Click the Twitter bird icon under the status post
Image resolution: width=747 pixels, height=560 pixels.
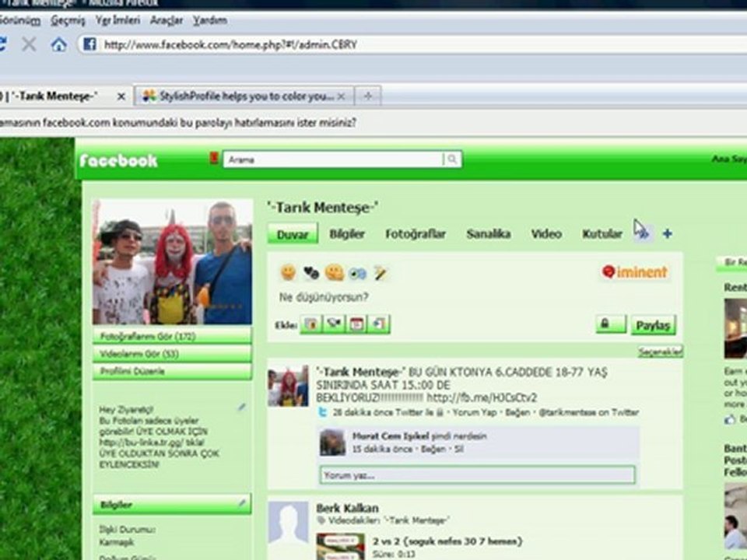[322, 412]
